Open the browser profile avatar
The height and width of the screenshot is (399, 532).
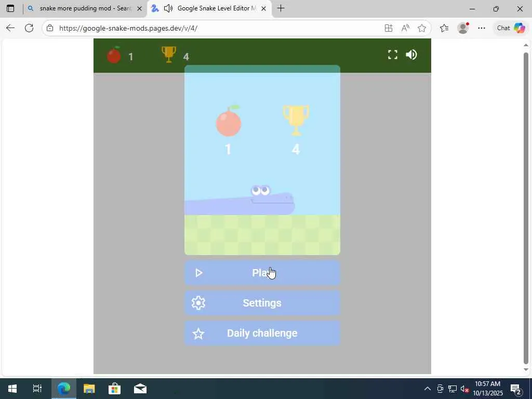463,28
